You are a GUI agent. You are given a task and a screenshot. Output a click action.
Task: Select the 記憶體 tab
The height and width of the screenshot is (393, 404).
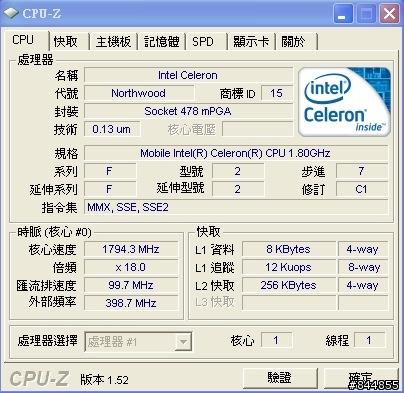pyautogui.click(x=161, y=42)
